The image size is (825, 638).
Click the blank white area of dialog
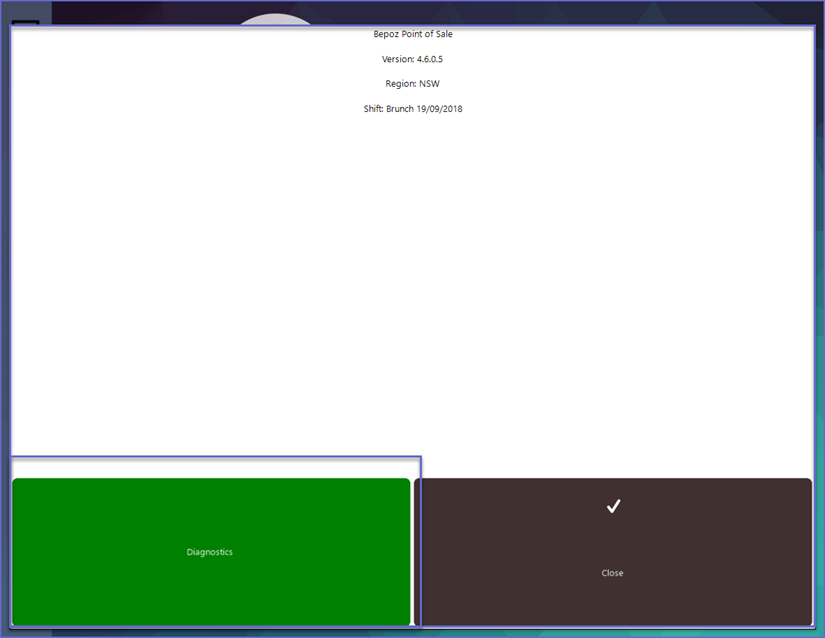click(x=412, y=280)
